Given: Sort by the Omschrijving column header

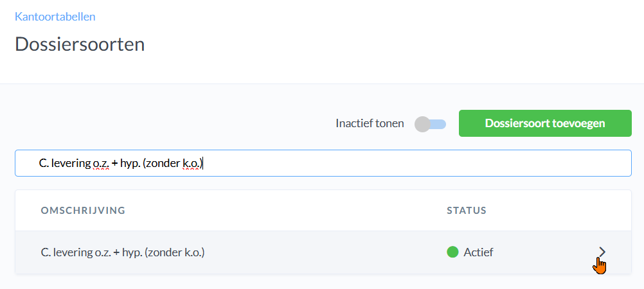Looking at the screenshot, I should tap(83, 211).
